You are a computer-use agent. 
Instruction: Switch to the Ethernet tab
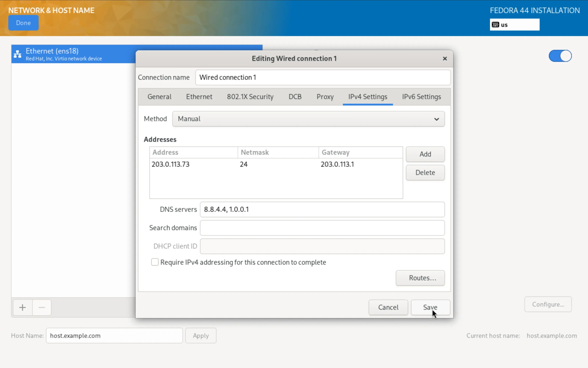(199, 97)
